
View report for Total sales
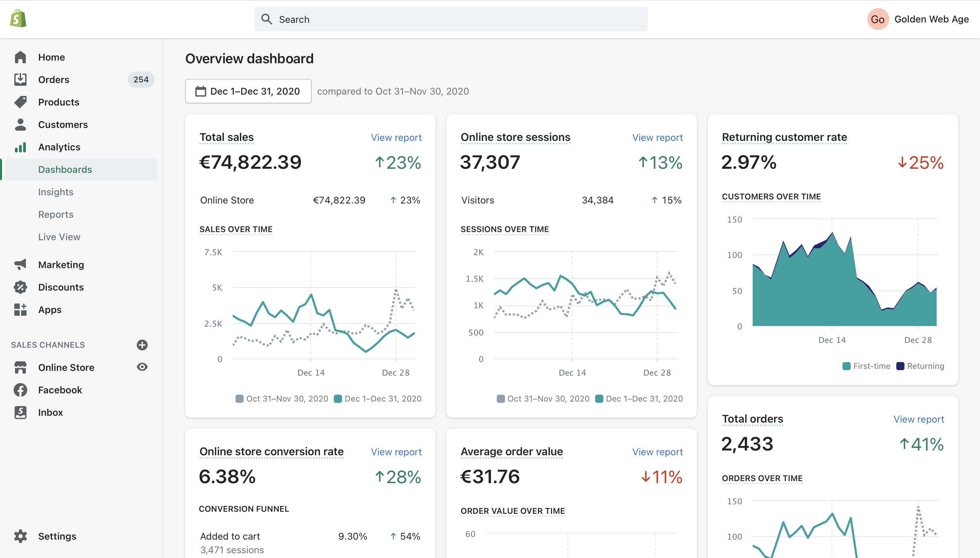pos(396,137)
